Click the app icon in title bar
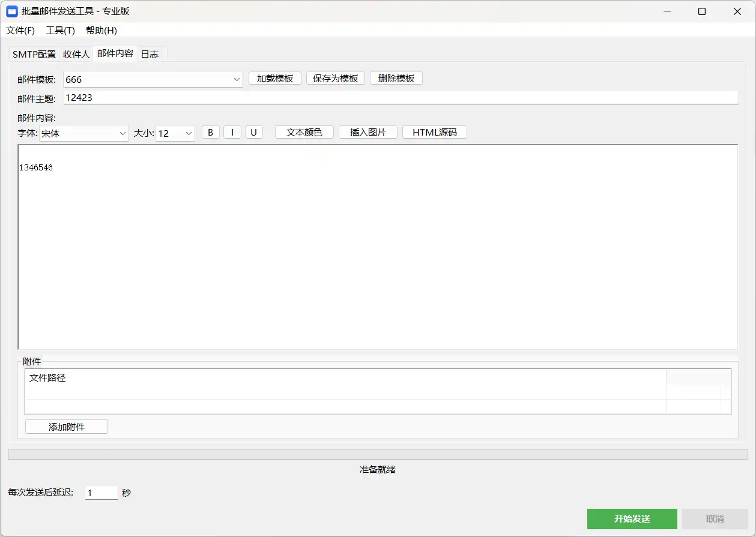This screenshot has width=756, height=537. (11, 11)
